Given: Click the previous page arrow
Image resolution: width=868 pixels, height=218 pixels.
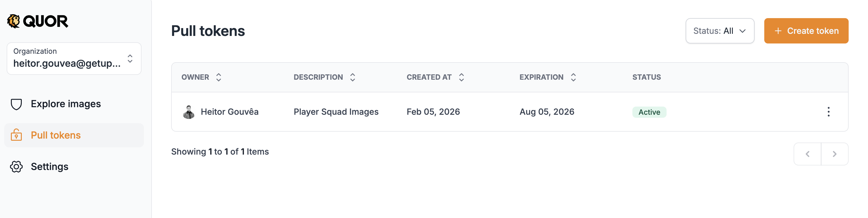Looking at the screenshot, I should (807, 154).
